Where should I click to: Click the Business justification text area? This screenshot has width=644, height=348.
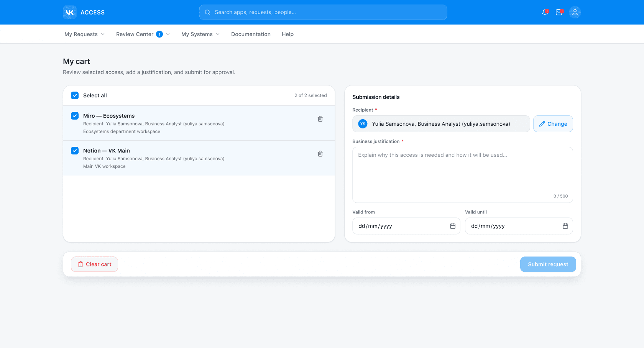pos(463,175)
